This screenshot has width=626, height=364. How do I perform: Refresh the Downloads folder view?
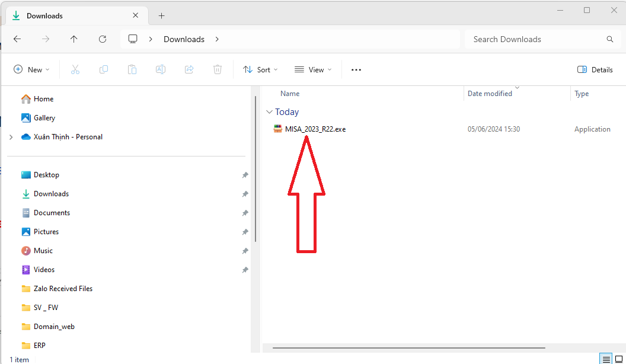pyautogui.click(x=103, y=39)
